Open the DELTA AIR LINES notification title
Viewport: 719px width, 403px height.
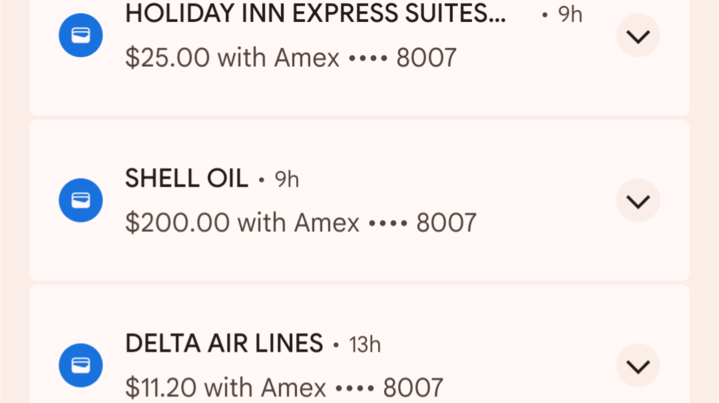click(224, 343)
